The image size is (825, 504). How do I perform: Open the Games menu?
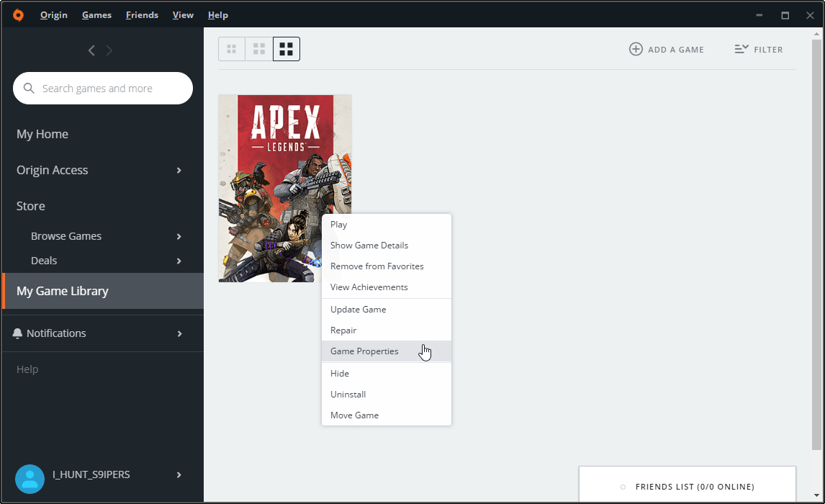pyautogui.click(x=96, y=14)
